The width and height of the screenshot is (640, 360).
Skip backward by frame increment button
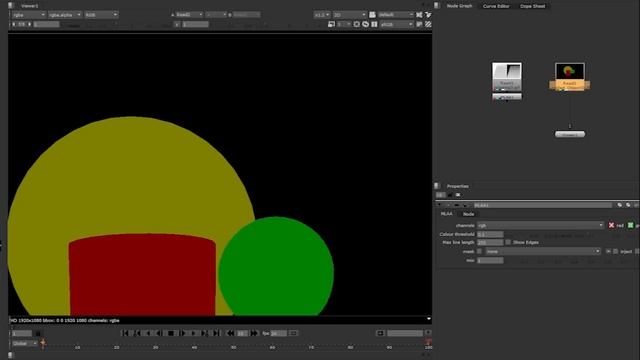pyautogui.click(x=231, y=333)
